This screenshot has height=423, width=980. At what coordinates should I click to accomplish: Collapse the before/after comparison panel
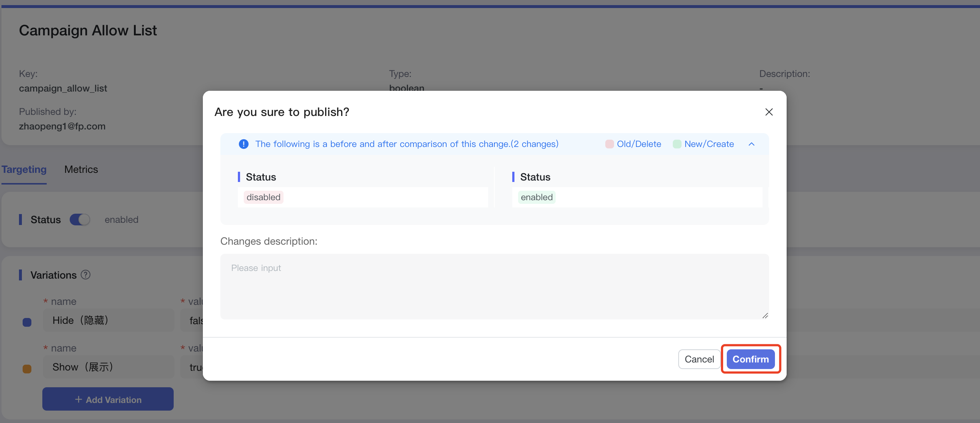(x=751, y=144)
